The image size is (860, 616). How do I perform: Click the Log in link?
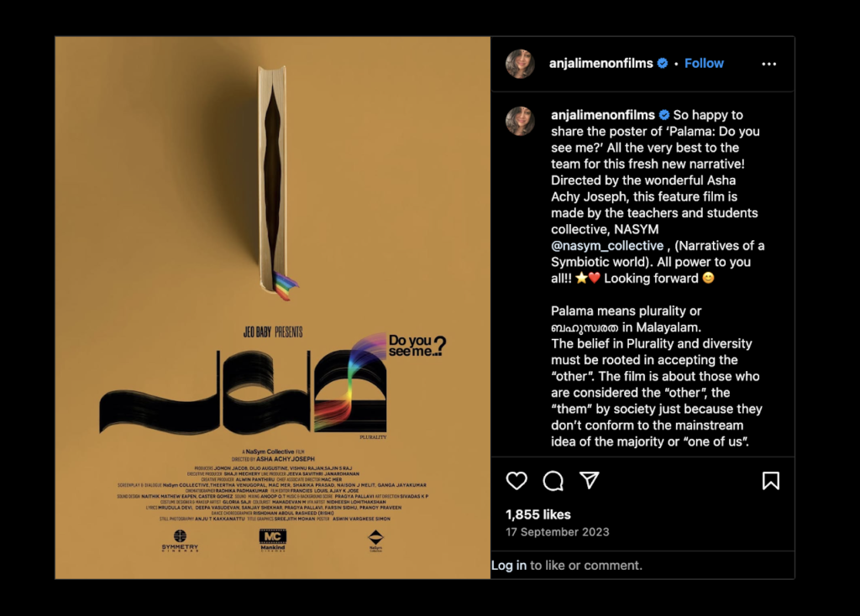[x=508, y=565]
